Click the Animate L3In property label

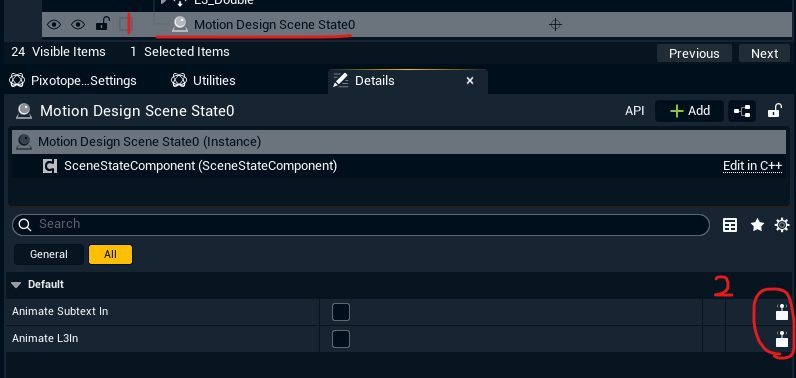[45, 338]
